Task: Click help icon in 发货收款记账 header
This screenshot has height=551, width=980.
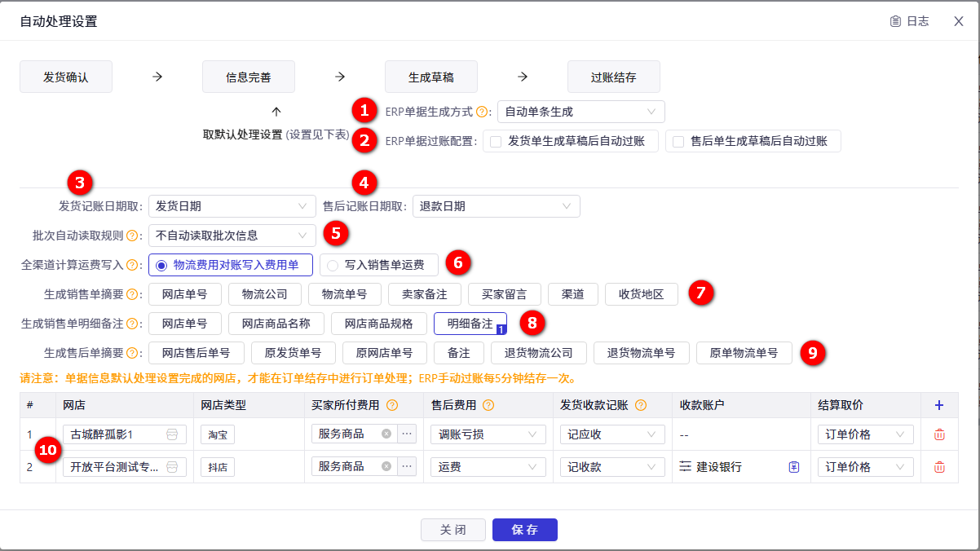Action: tap(640, 405)
